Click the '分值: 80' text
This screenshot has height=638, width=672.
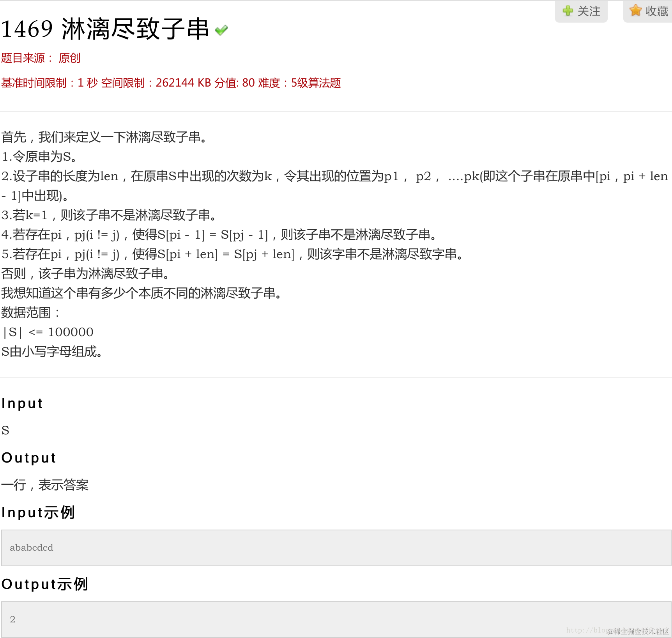tap(235, 83)
